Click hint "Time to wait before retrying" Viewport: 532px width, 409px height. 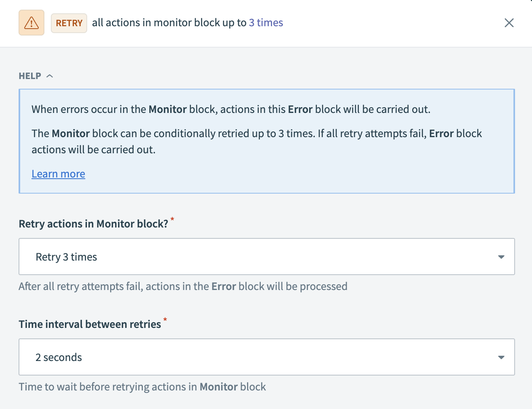click(142, 387)
